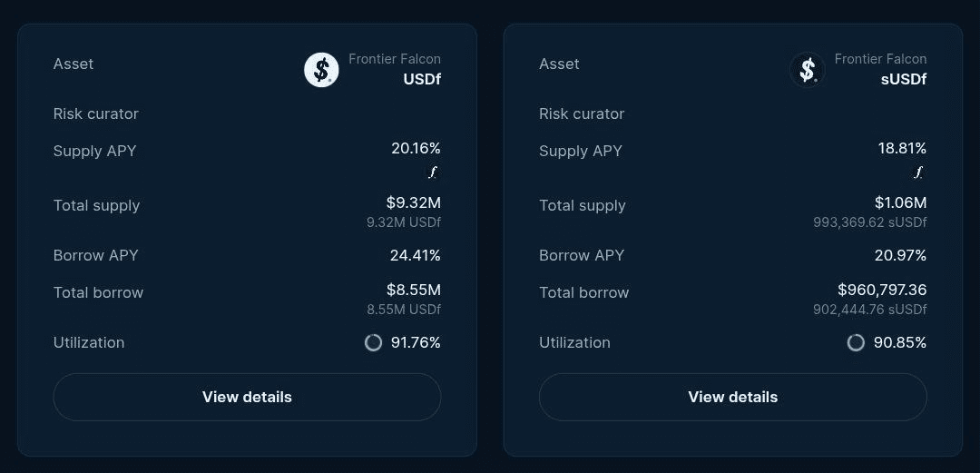Click the reward icon under 20.16% APY
The width and height of the screenshot is (980, 473).
(433, 172)
